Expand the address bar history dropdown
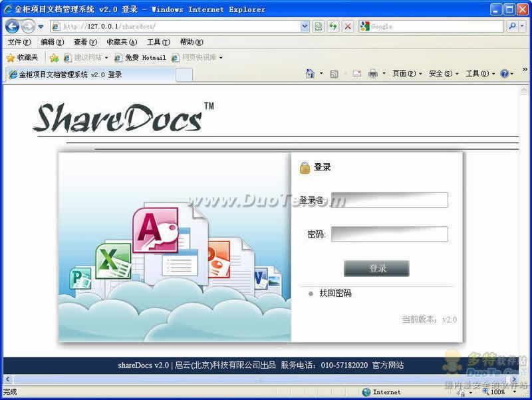The image size is (532, 400). pyautogui.click(x=305, y=26)
